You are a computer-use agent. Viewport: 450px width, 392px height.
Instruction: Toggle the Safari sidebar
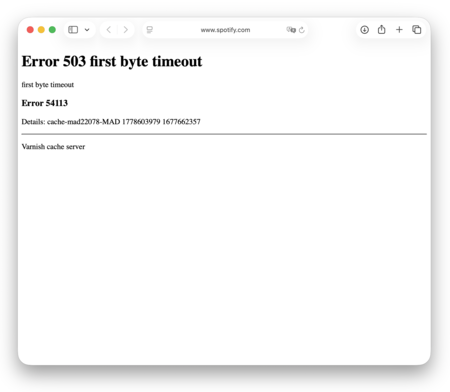pos(73,30)
